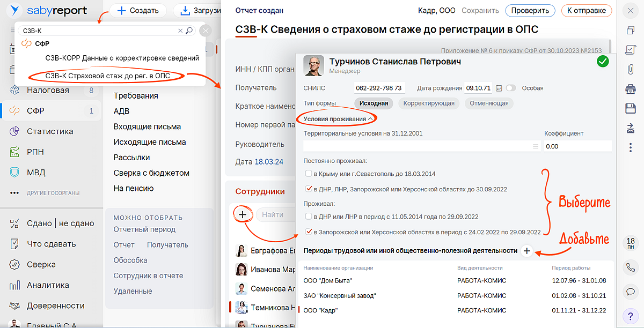Open Статистика in the left sidebar
The width and height of the screenshot is (644, 328).
pyautogui.click(x=50, y=131)
